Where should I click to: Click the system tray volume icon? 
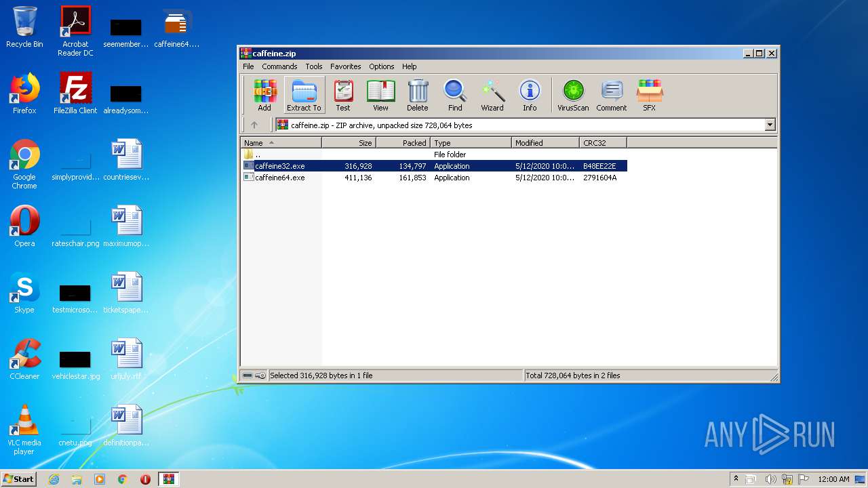[770, 479]
